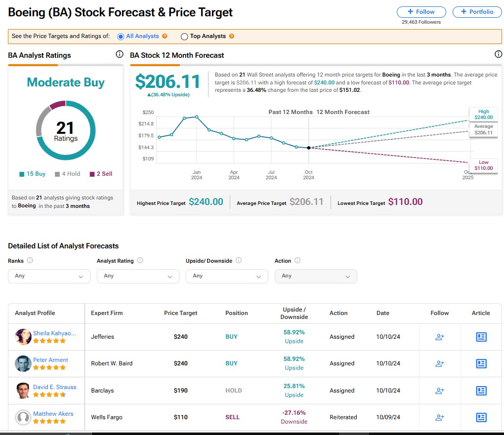Click Matthew Akers profile avatar
This screenshot has width=504, height=435.
[x=23, y=417]
